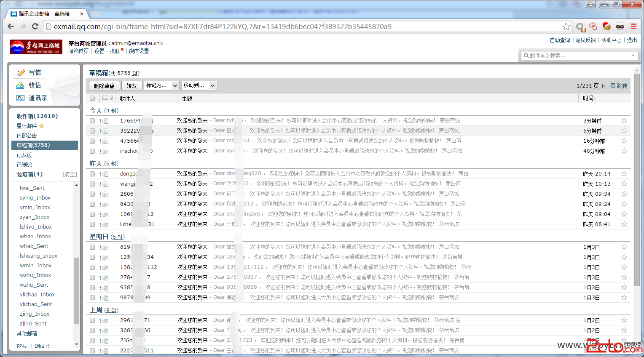Click the browser address bar URL
Image resolution: width=644 pixels, height=357 pixels.
tap(223, 27)
